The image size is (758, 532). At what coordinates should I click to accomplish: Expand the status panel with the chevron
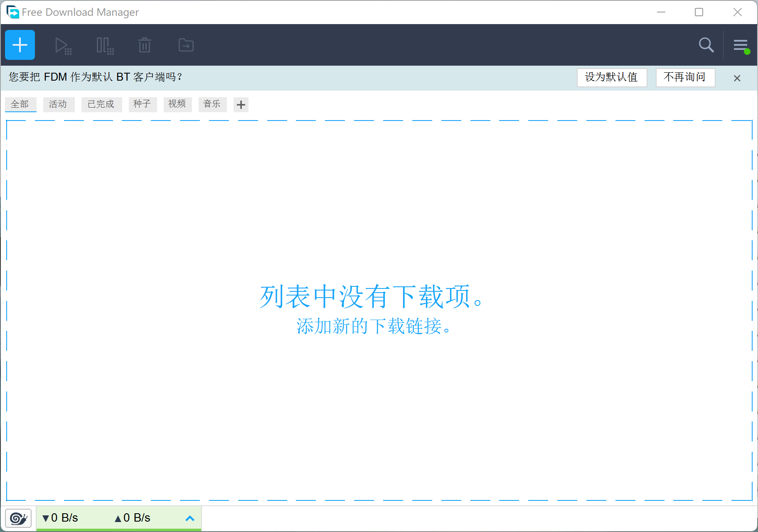pyautogui.click(x=190, y=518)
